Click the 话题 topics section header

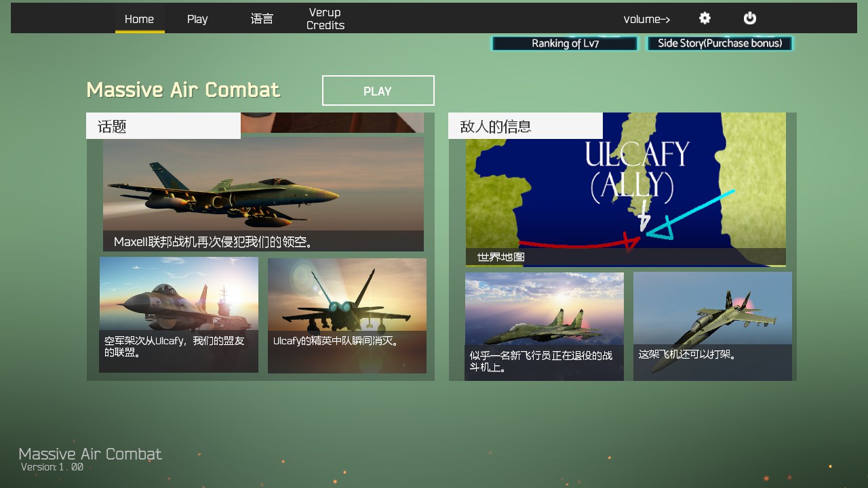tap(163, 126)
